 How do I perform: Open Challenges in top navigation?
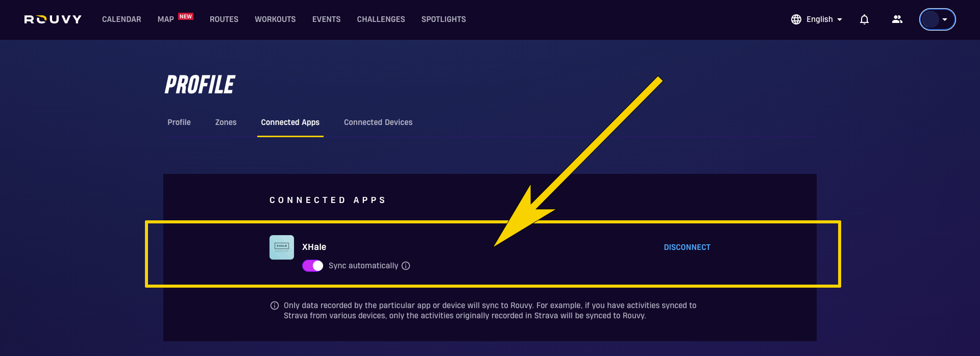pyautogui.click(x=381, y=19)
